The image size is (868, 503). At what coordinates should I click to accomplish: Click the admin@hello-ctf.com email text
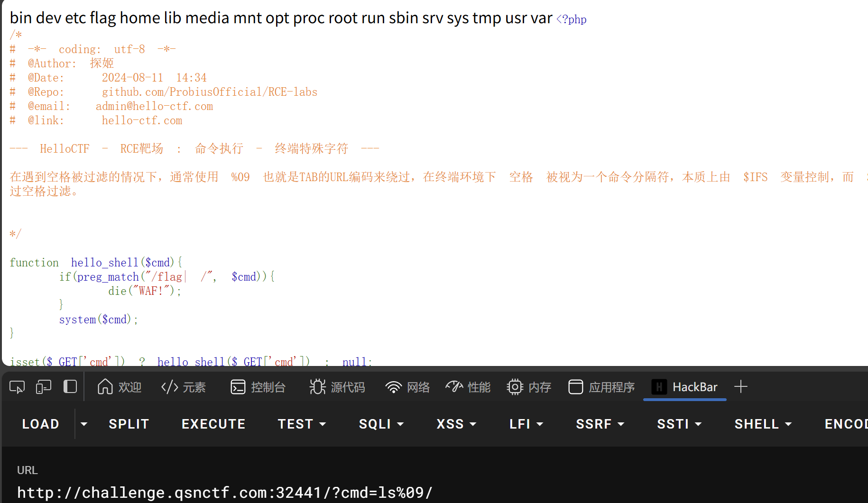coord(154,106)
